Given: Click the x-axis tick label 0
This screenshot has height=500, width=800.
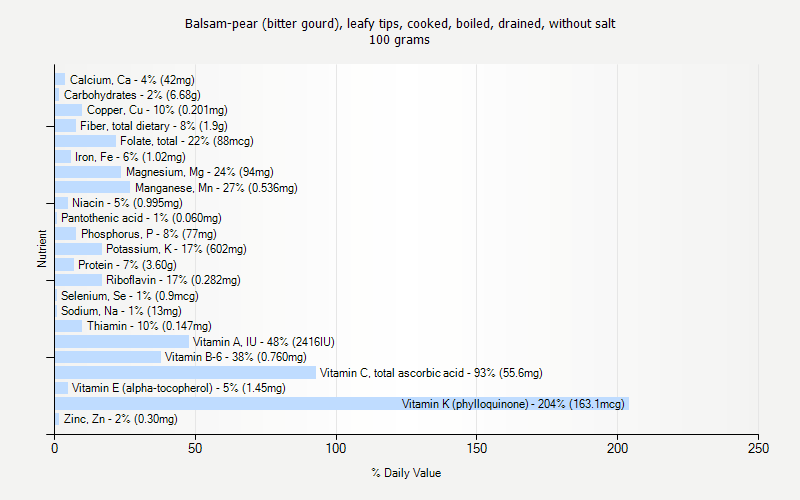Looking at the screenshot, I should coord(55,448).
